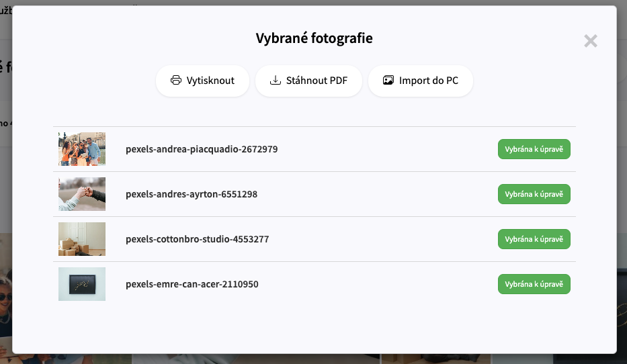Screen dimensions: 627x364
Task: Open the moving boxes photo thumbnail
Action: click(x=82, y=239)
